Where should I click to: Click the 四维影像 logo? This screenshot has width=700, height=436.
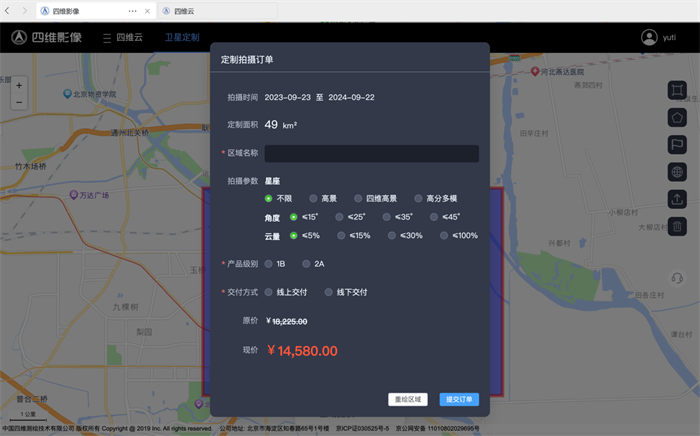(x=46, y=37)
